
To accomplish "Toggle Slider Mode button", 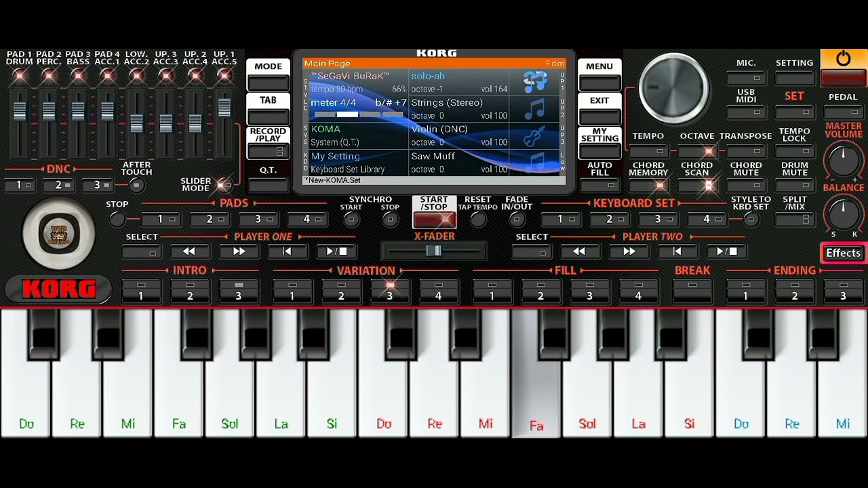I will [x=223, y=184].
